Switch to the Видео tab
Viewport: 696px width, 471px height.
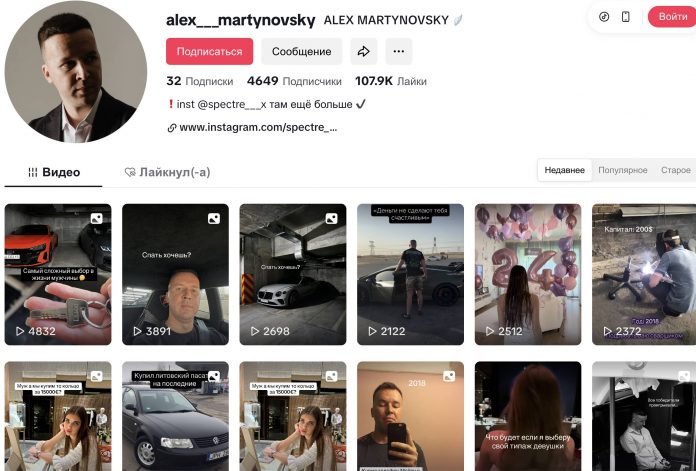pos(54,172)
